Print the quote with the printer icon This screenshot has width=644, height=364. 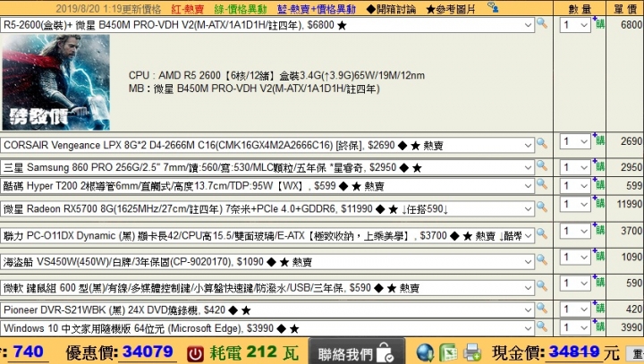click(472, 352)
